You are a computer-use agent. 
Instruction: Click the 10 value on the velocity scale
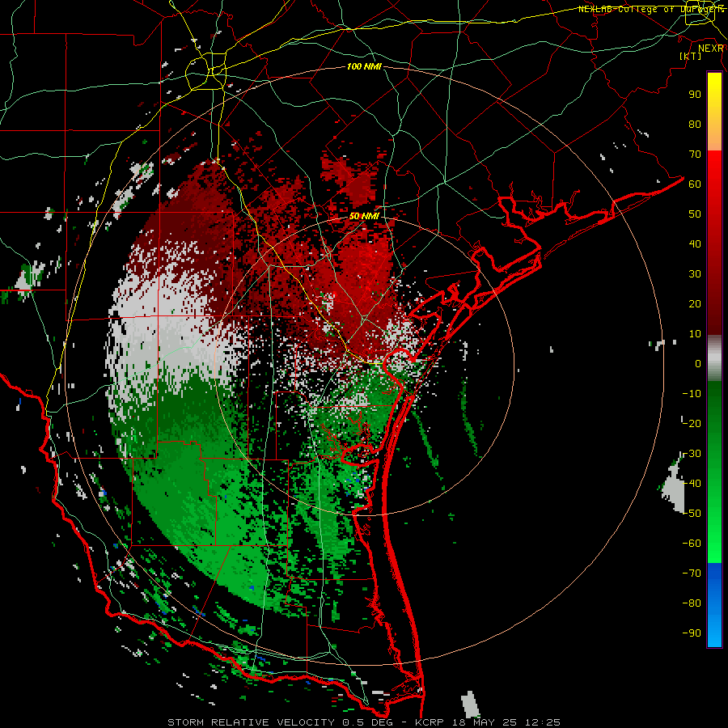(x=695, y=334)
